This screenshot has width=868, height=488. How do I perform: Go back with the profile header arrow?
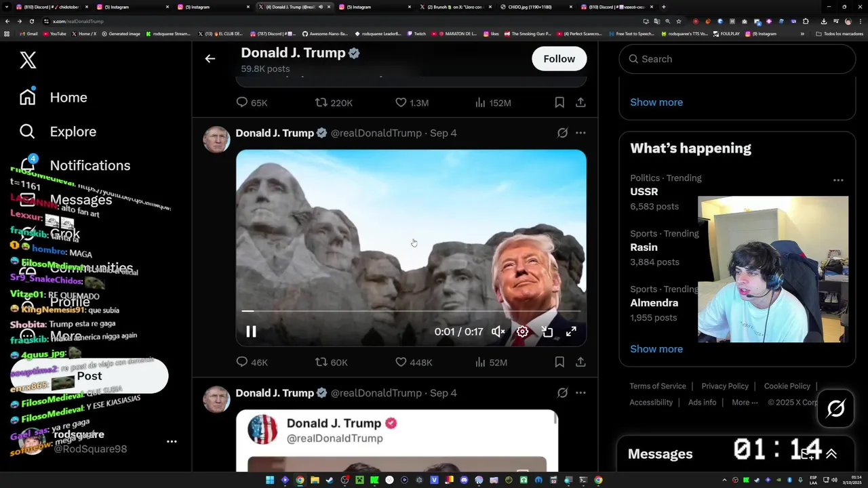(x=210, y=59)
